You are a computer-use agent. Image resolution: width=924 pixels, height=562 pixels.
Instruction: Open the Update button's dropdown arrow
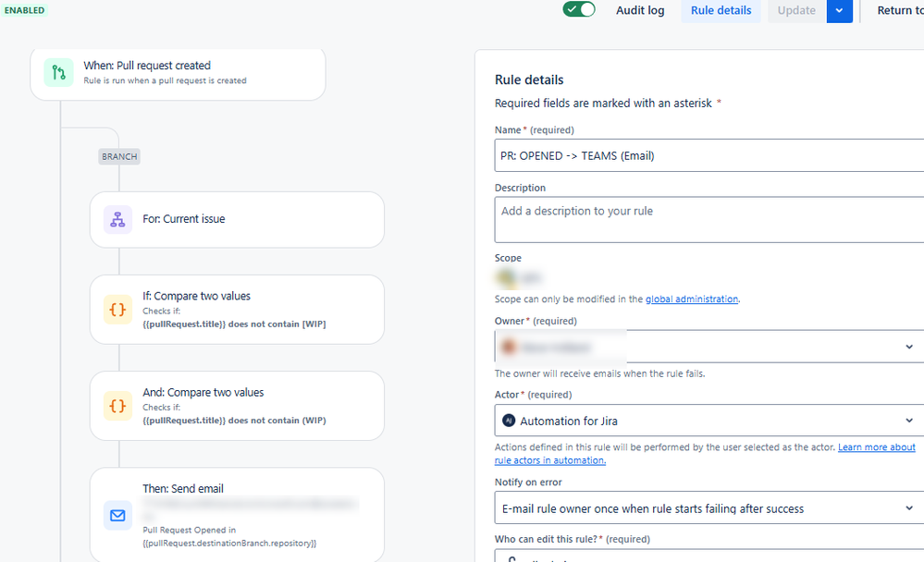(839, 10)
